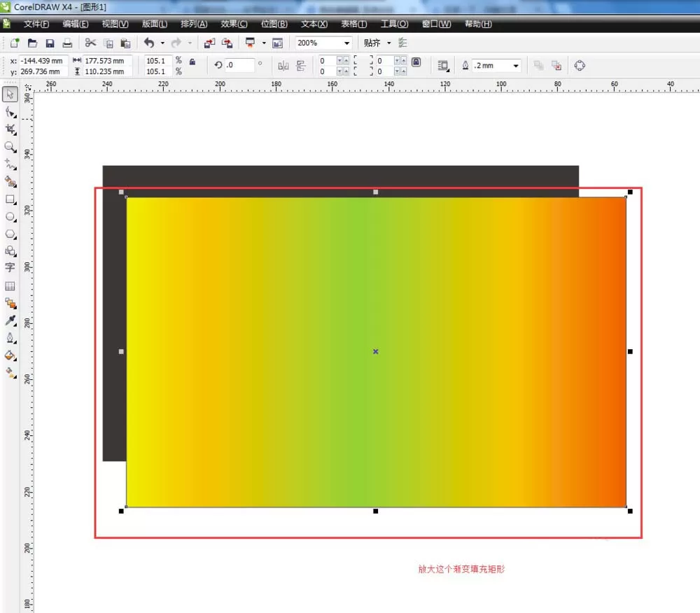This screenshot has height=613, width=700.
Task: Open the 表格(T) menu
Action: pyautogui.click(x=354, y=24)
